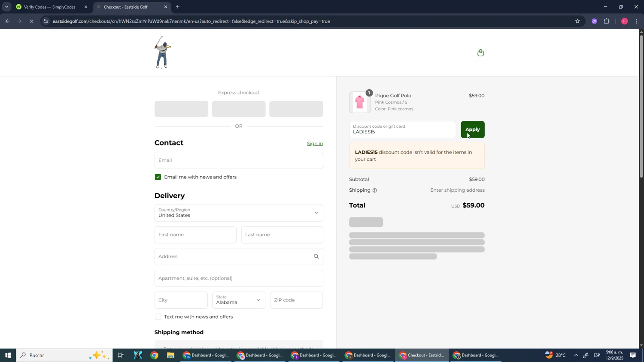View site information icon in the address bar
Image resolution: width=644 pixels, height=362 pixels.
46,21
